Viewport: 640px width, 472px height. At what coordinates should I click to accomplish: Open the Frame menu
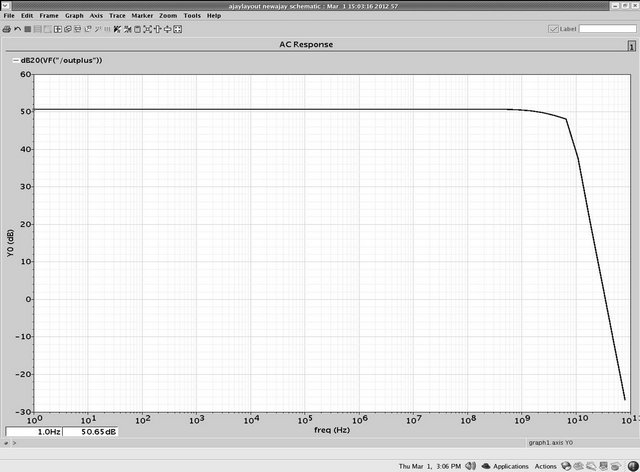tap(49, 16)
